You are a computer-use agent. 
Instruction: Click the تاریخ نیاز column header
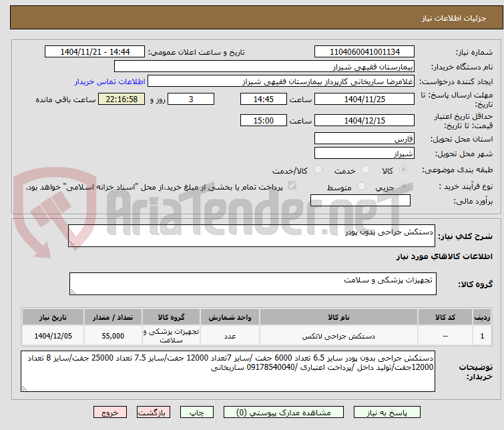pyautogui.click(x=53, y=317)
